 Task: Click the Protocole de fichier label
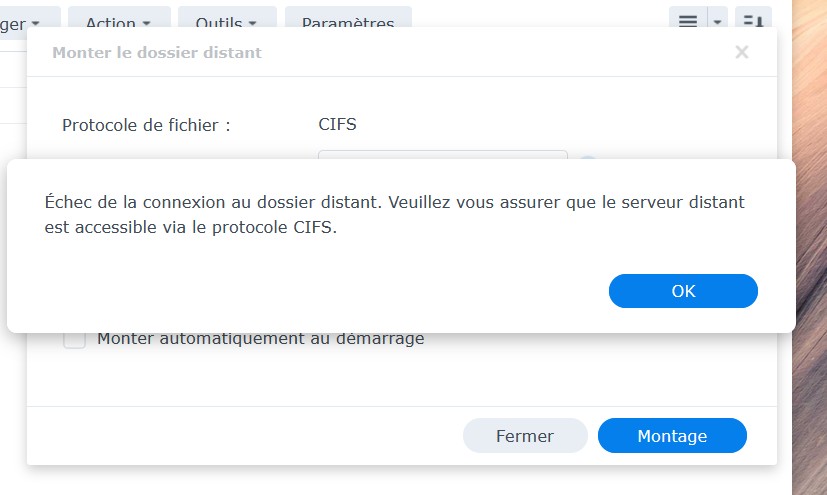[146, 125]
